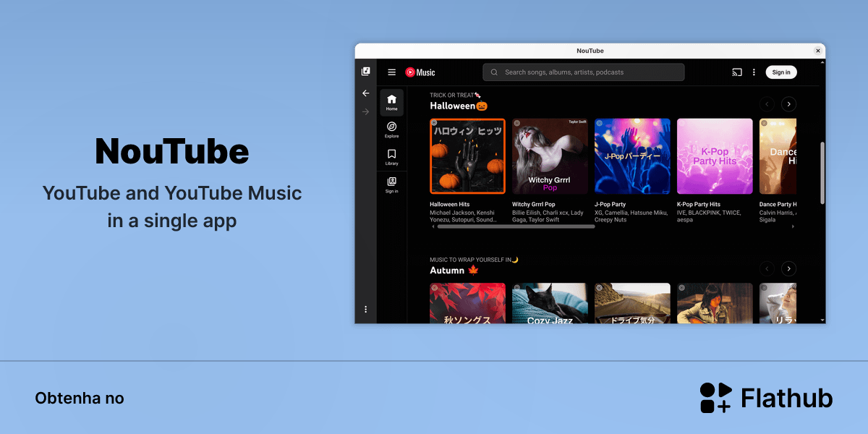The width and height of the screenshot is (868, 434).
Task: Go back with the left arrow icon
Action: [366, 93]
